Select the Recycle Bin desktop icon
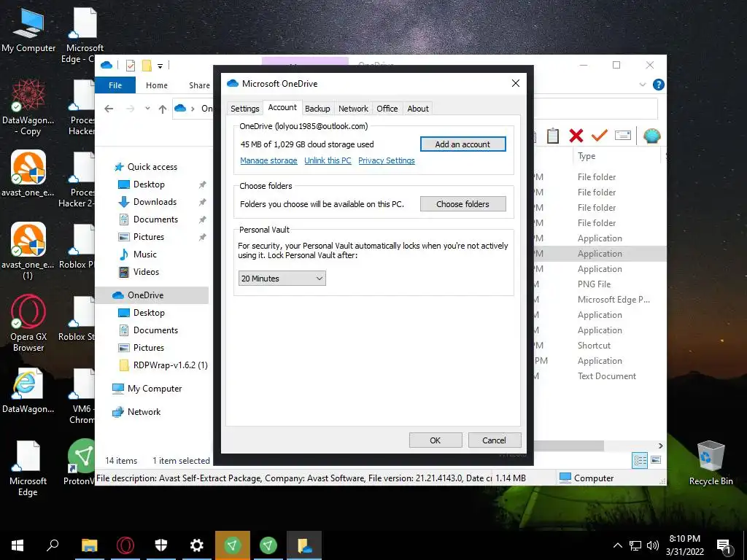 (x=711, y=462)
